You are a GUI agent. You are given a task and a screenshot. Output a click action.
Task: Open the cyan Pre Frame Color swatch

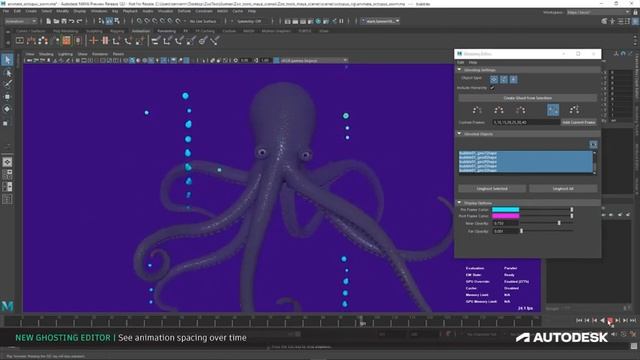(505, 209)
